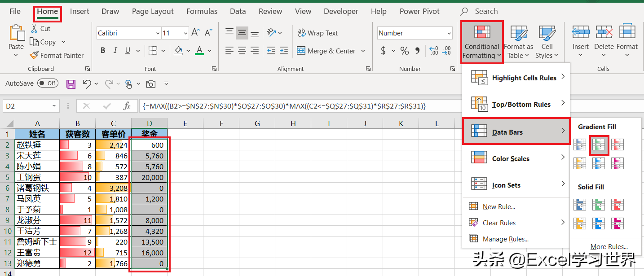Screen dimensions: 644x276
Task: Click the camera icon in quick access toolbar
Action: click(x=151, y=84)
